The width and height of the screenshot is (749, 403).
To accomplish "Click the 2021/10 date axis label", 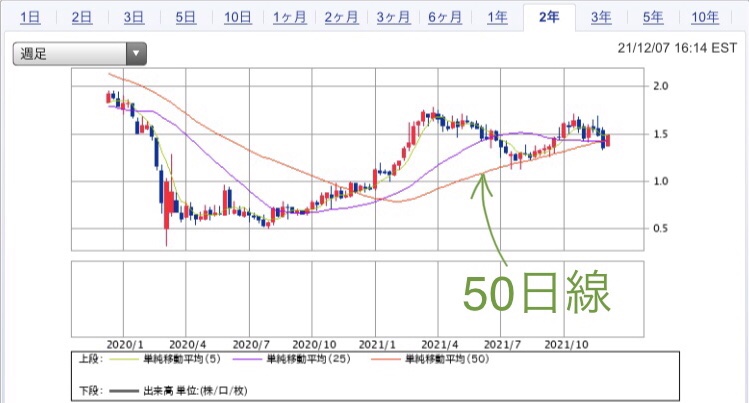I will (x=567, y=344).
